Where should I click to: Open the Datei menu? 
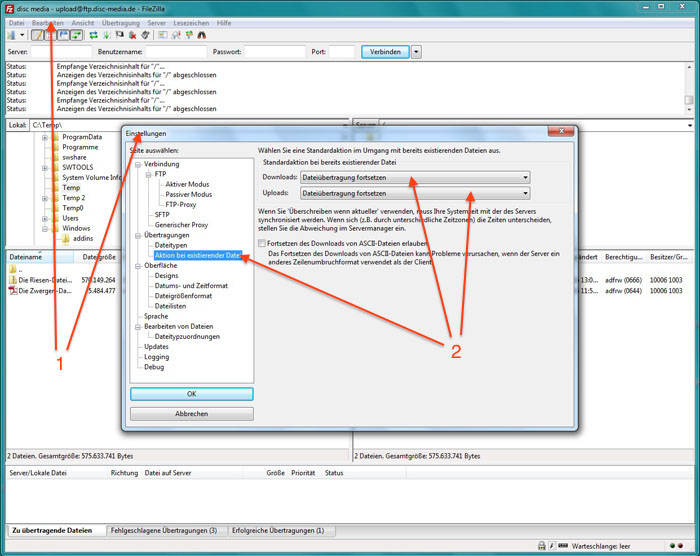click(x=17, y=23)
